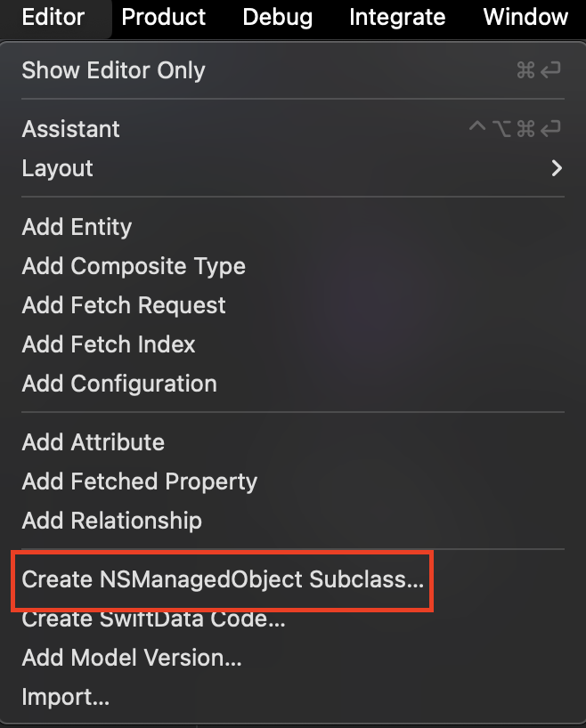The height and width of the screenshot is (728, 586).
Task: Expand the Layout submenu
Action: coord(58,168)
